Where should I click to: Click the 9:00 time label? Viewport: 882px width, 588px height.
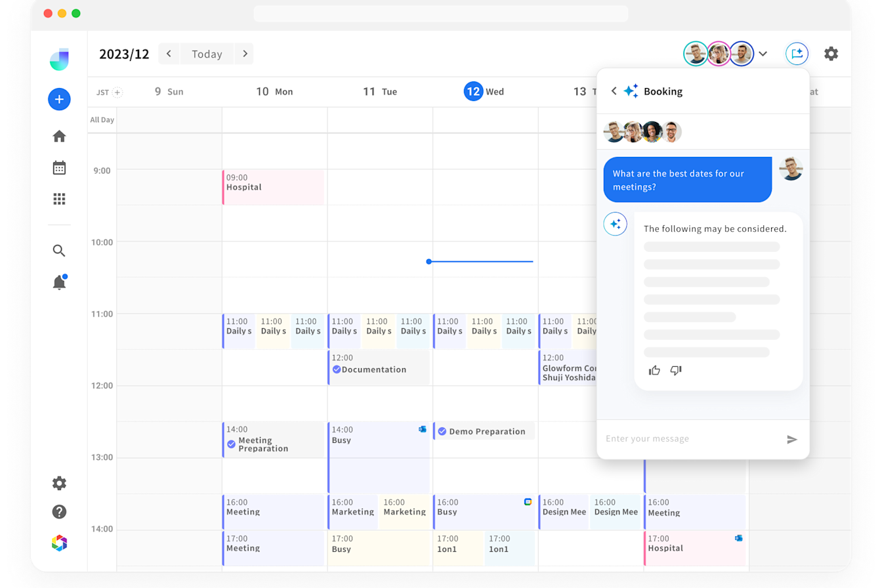(102, 171)
